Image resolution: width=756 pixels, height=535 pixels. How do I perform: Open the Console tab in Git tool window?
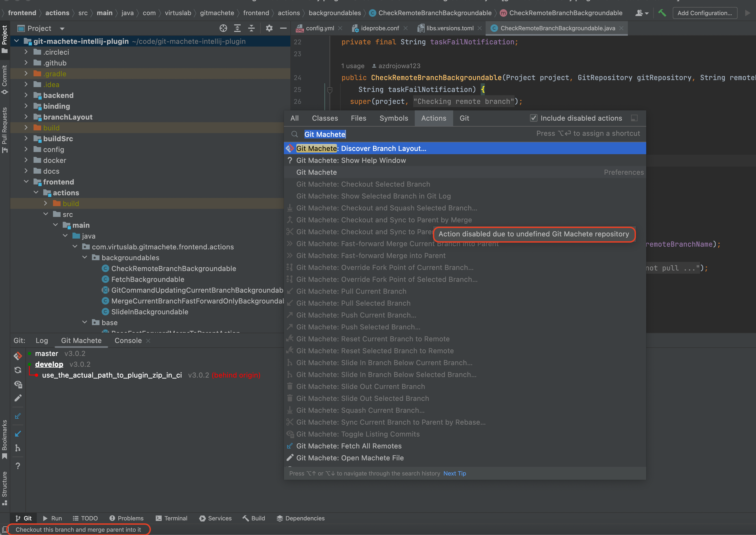pos(128,341)
